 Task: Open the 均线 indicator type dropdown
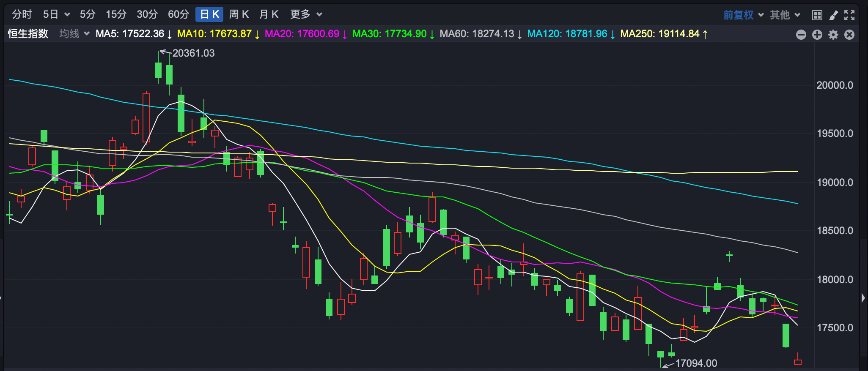[x=74, y=34]
